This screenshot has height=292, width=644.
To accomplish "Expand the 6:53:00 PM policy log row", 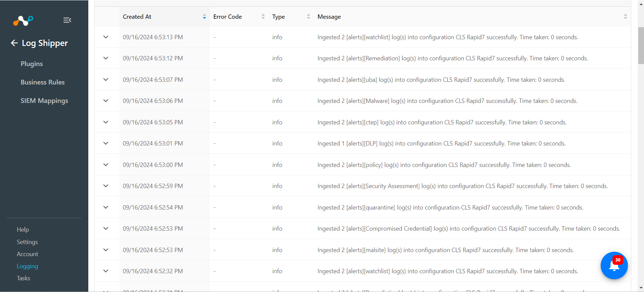I will point(106,165).
